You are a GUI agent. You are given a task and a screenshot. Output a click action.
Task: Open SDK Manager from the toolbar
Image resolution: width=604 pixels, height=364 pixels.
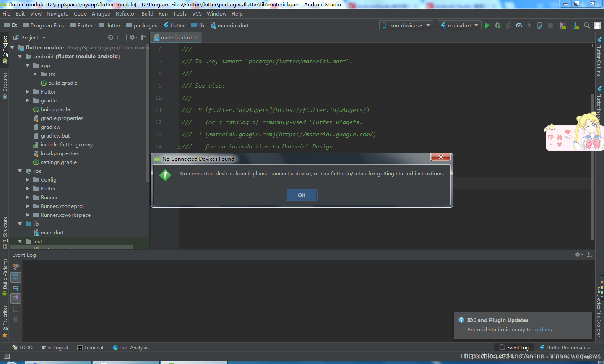[576, 25]
